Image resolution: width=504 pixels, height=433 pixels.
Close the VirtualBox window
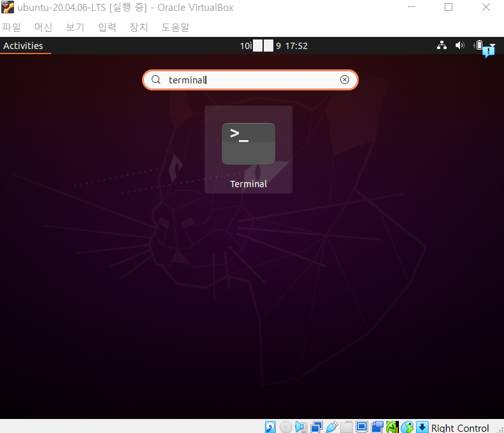tap(486, 7)
